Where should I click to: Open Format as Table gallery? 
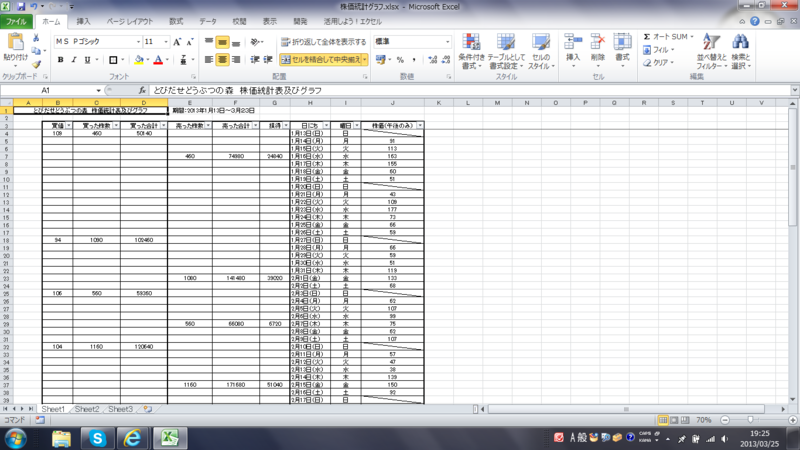pyautogui.click(x=506, y=51)
